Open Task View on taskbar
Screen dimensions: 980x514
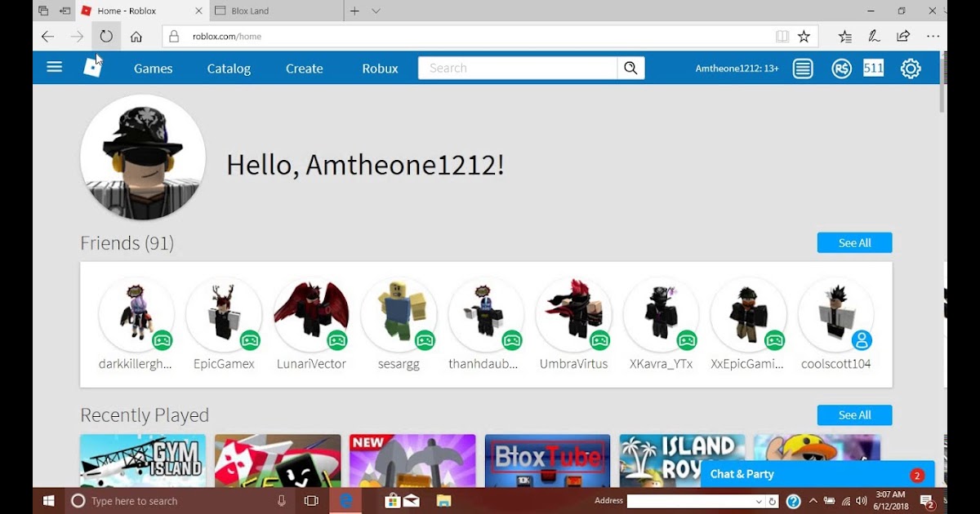[311, 501]
